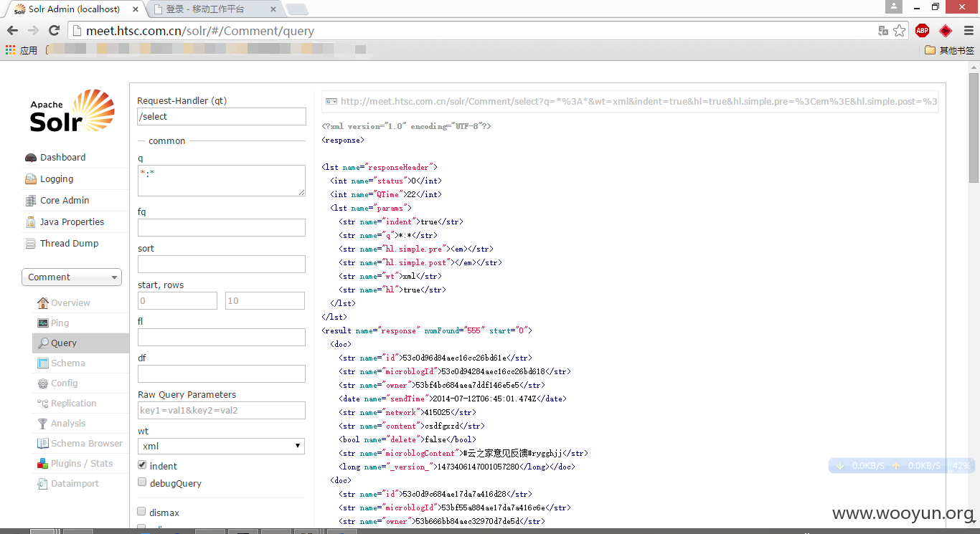Click the Schema Browser icon
The height and width of the screenshot is (534, 980).
click(43, 444)
